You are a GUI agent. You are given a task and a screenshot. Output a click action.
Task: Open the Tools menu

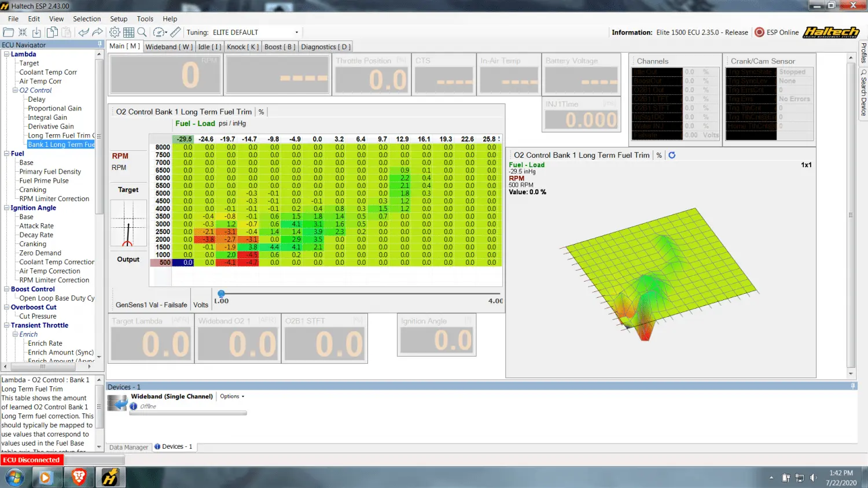pyautogui.click(x=145, y=19)
